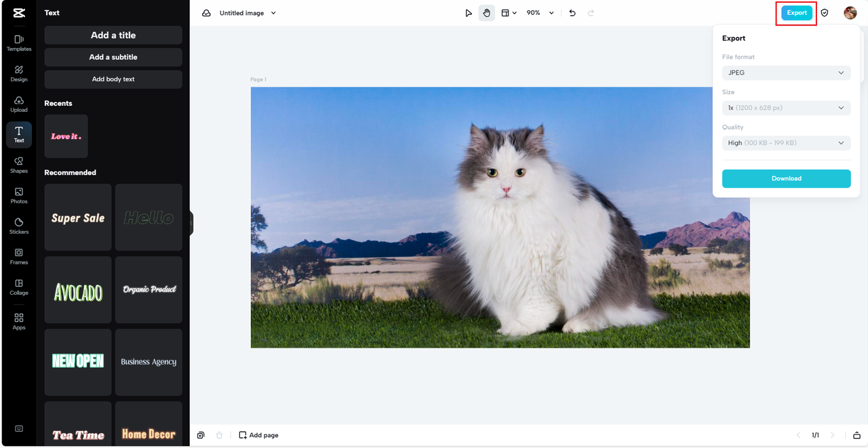Image resolution: width=868 pixels, height=448 pixels.
Task: Click the 1/1 page indicator
Action: (x=815, y=435)
